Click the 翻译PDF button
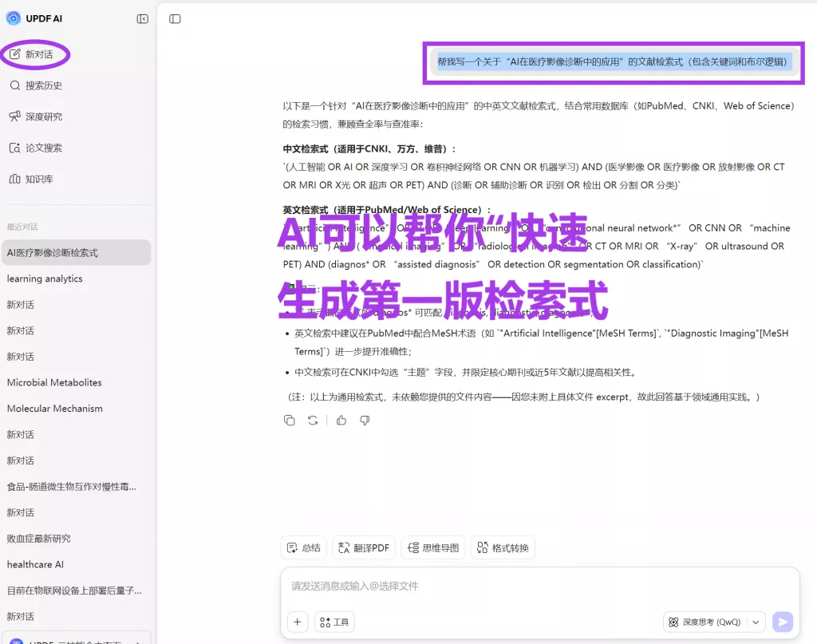Screen dimensions: 817x644 coord(363,547)
